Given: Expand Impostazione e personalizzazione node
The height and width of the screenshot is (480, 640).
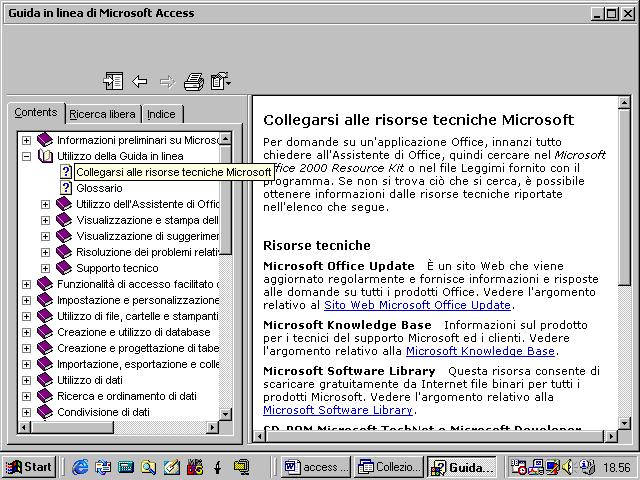Looking at the screenshot, I should [x=26, y=300].
